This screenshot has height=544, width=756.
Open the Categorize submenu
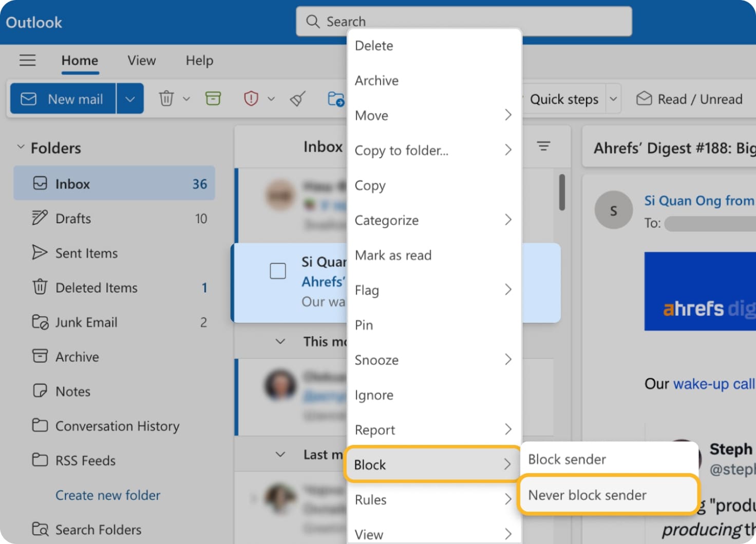point(434,220)
